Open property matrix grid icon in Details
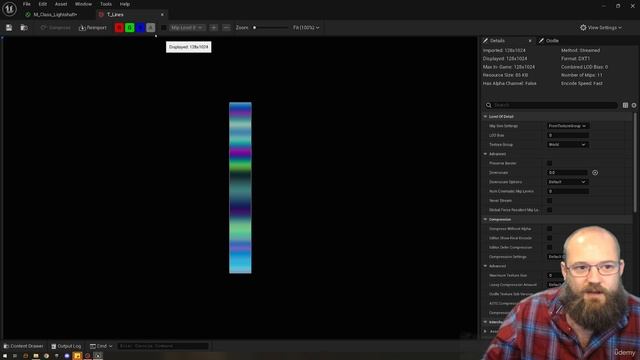The height and width of the screenshot is (360, 640). tap(625, 105)
